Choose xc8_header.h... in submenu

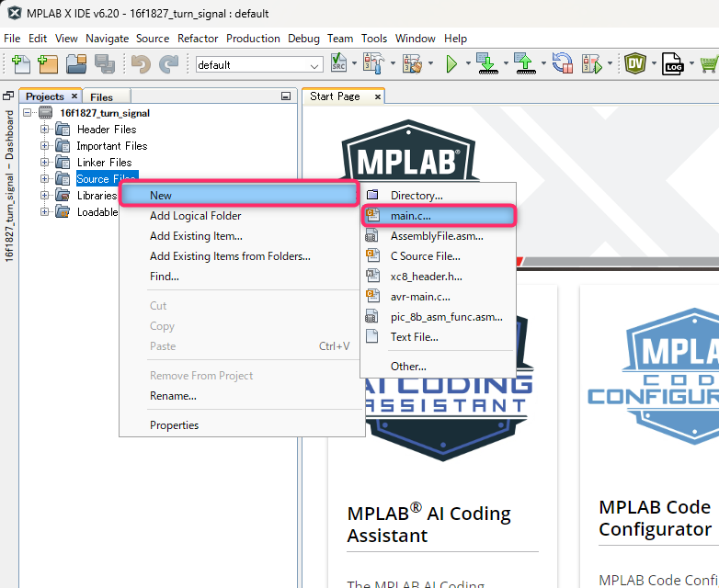coord(439,277)
